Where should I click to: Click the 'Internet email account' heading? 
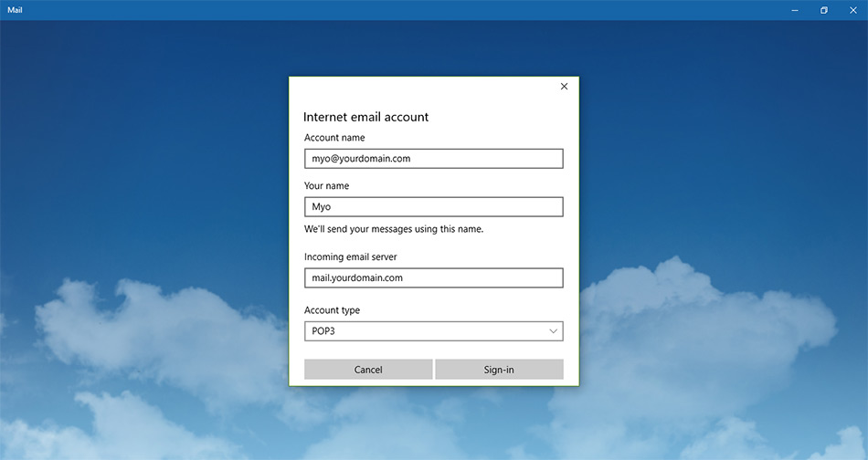[x=365, y=117]
